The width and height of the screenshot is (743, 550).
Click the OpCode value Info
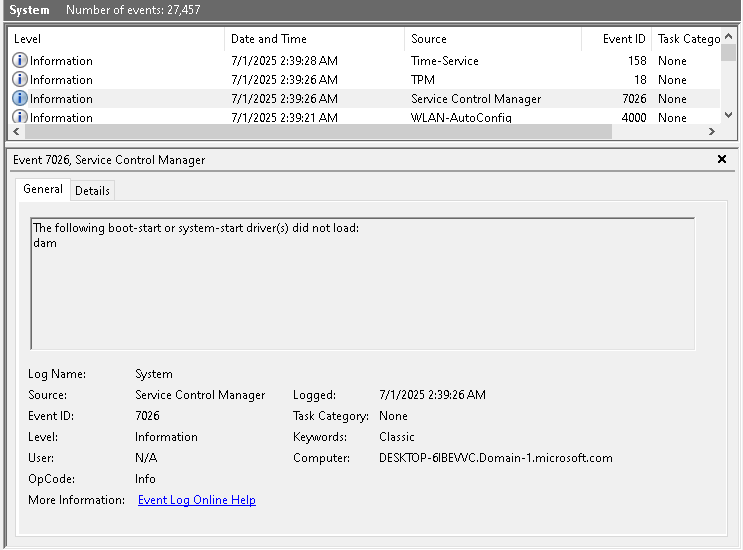[x=145, y=479]
